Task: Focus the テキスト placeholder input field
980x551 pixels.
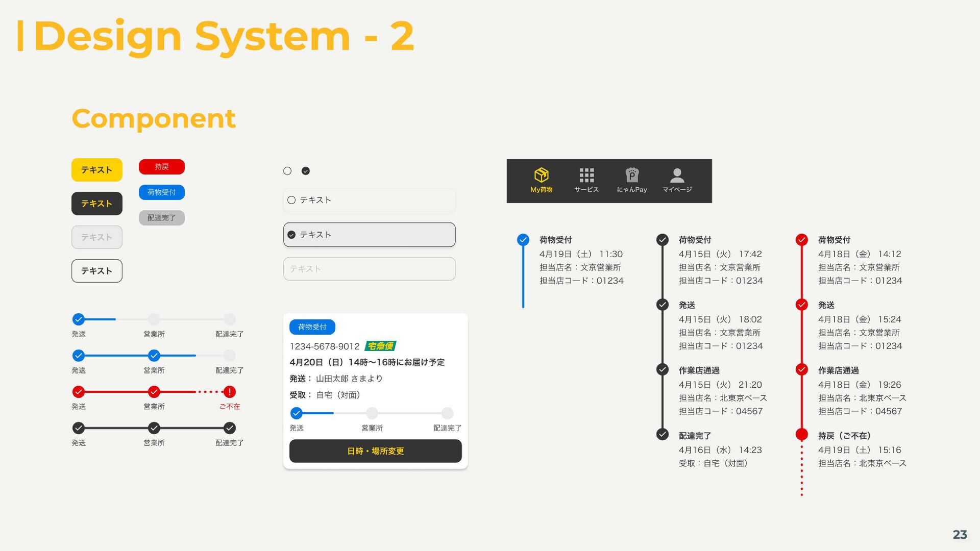Action: click(369, 269)
